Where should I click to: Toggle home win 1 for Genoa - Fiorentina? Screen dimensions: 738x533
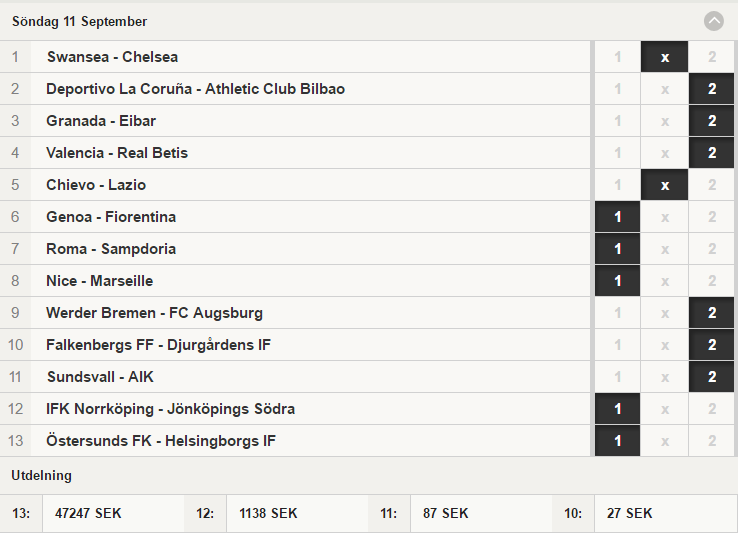pos(618,217)
